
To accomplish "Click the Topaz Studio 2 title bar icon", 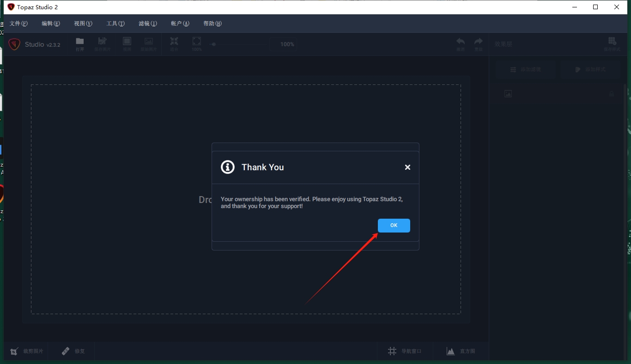I will (11, 7).
